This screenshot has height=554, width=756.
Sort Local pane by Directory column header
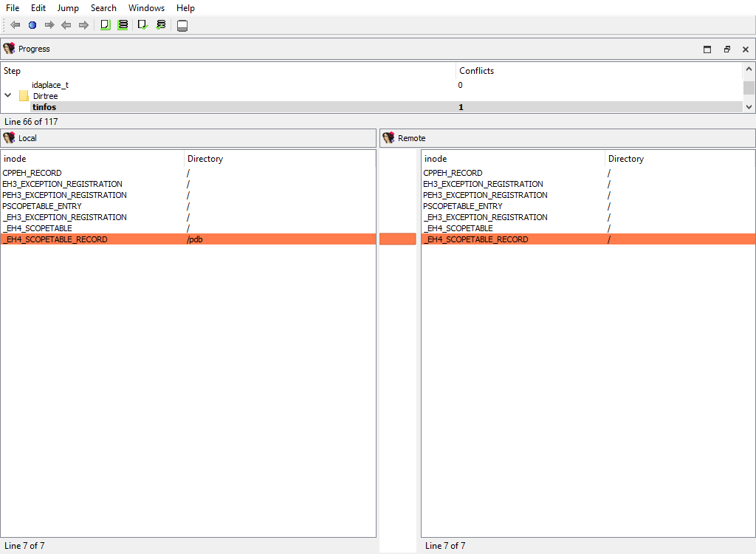[205, 159]
